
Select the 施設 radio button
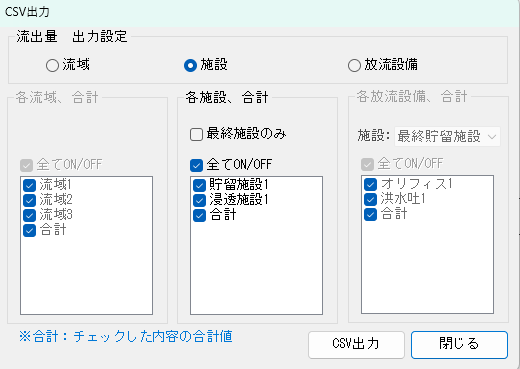point(190,65)
